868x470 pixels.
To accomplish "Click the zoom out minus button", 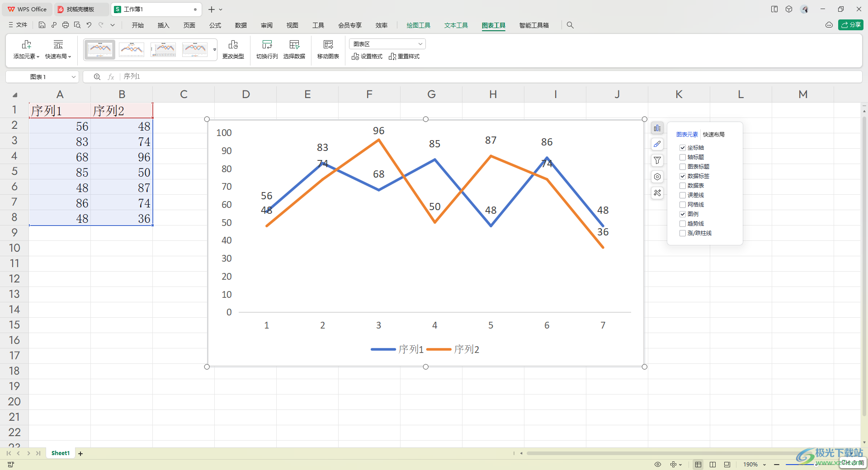I will click(777, 465).
